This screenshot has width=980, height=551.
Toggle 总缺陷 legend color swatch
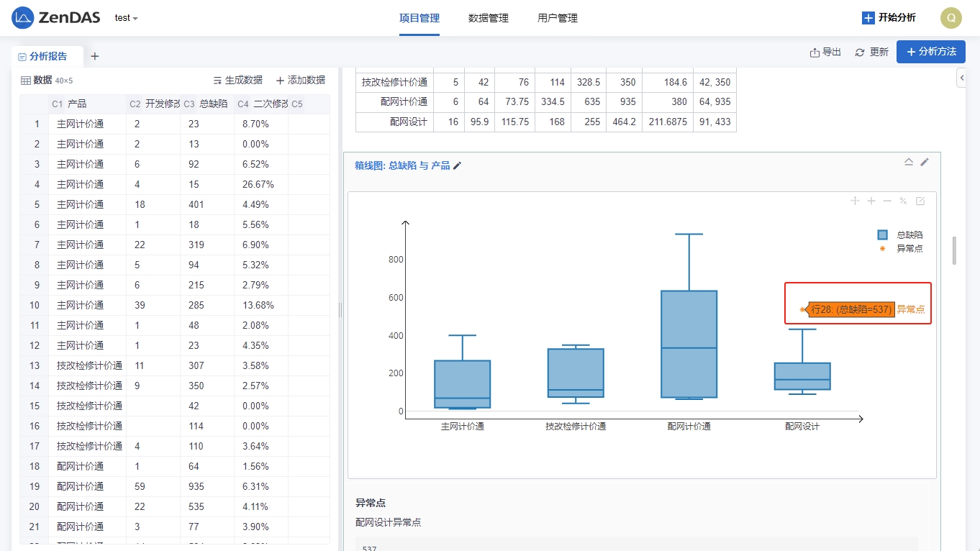coord(883,235)
